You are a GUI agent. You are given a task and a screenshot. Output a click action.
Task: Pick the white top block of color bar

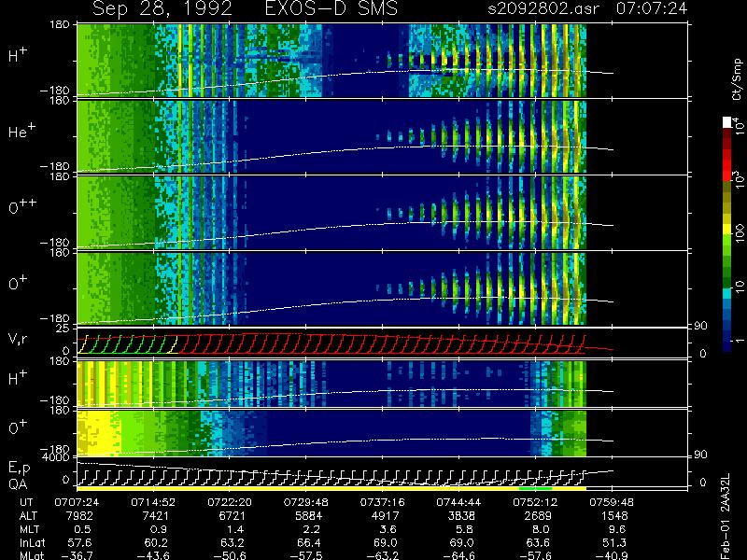(x=727, y=122)
